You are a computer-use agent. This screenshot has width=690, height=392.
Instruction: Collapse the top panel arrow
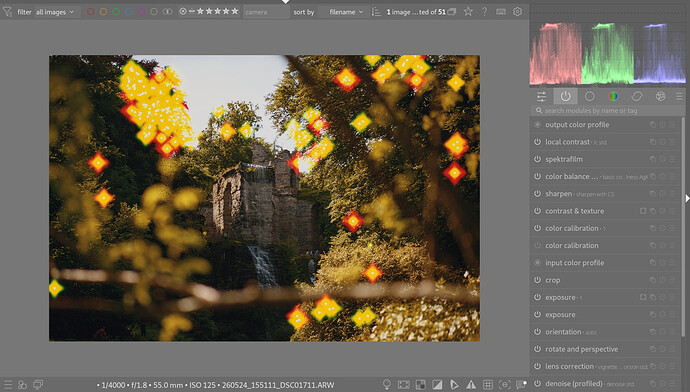coord(286,2)
